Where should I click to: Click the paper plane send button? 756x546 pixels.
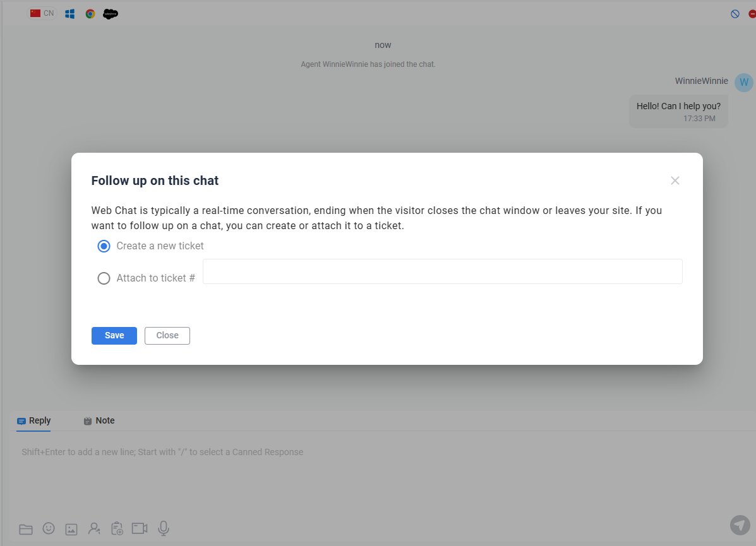(739, 525)
